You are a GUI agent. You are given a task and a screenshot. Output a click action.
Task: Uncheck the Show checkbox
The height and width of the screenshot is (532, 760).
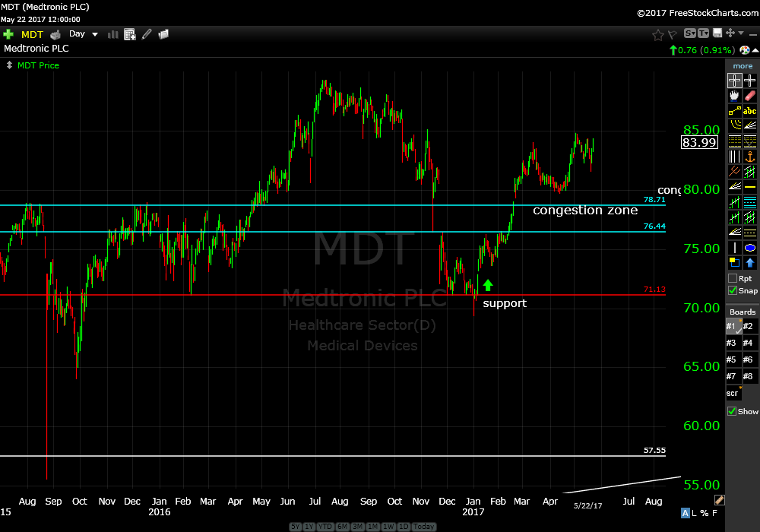pyautogui.click(x=733, y=411)
